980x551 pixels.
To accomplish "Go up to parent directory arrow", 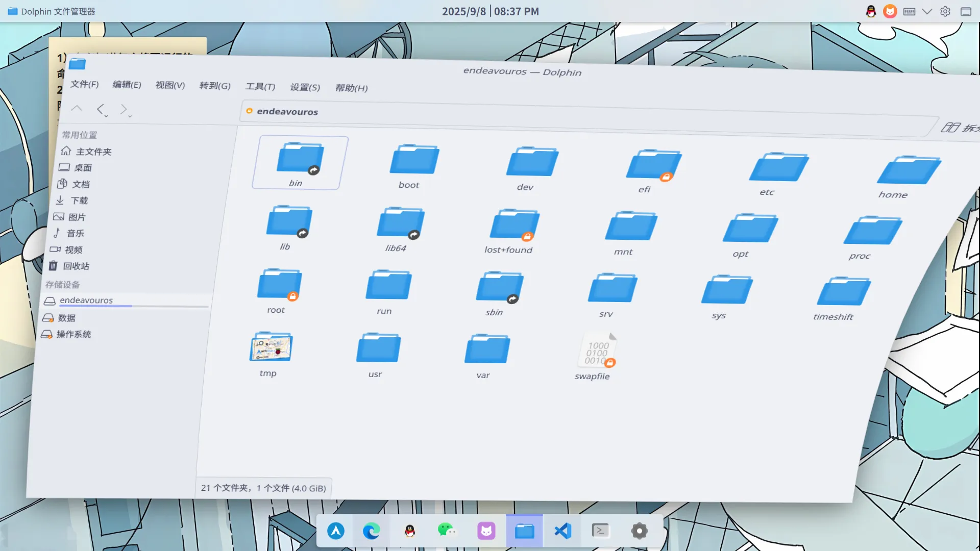I will (77, 108).
